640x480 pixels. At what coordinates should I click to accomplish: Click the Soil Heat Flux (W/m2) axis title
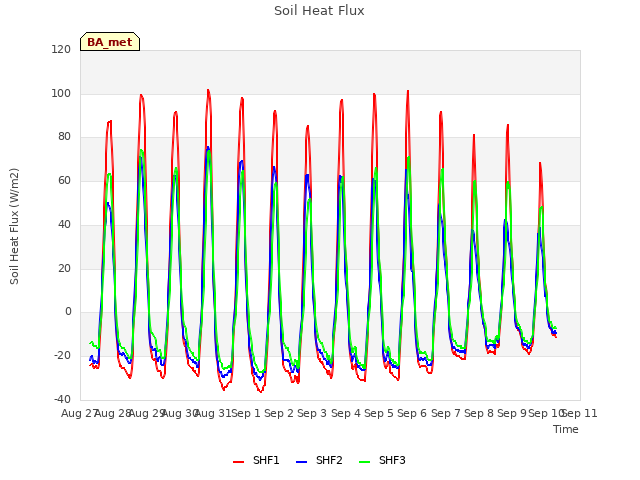pyautogui.click(x=14, y=226)
